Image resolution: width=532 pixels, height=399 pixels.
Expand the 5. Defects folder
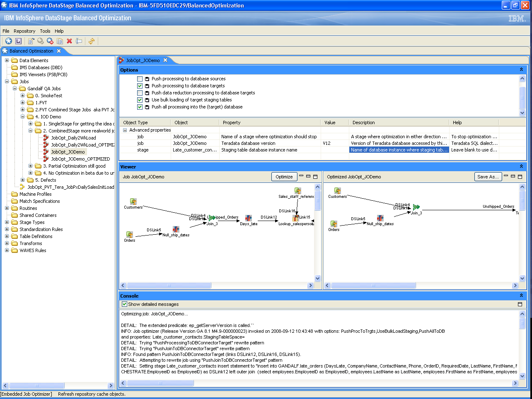click(x=22, y=180)
